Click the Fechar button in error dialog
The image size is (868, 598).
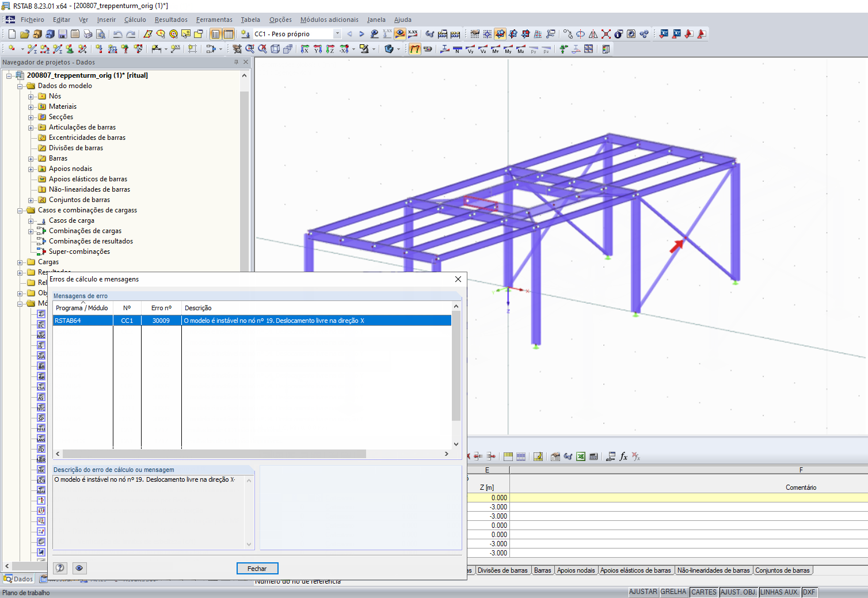pos(257,569)
